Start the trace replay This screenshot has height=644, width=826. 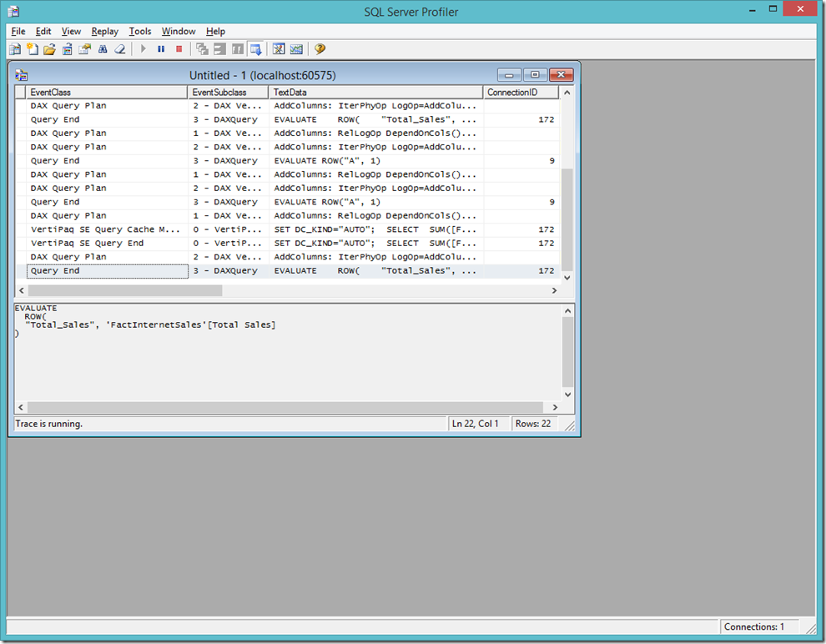[144, 48]
